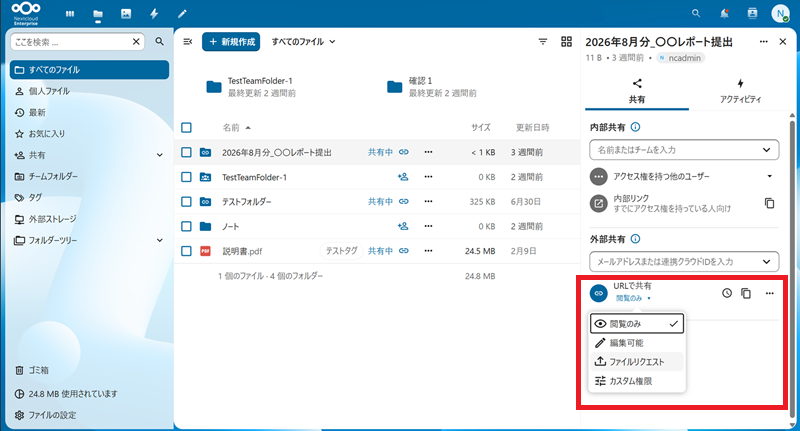Open the Files app icon in top bar
The width and height of the screenshot is (800, 431).
coord(98,14)
